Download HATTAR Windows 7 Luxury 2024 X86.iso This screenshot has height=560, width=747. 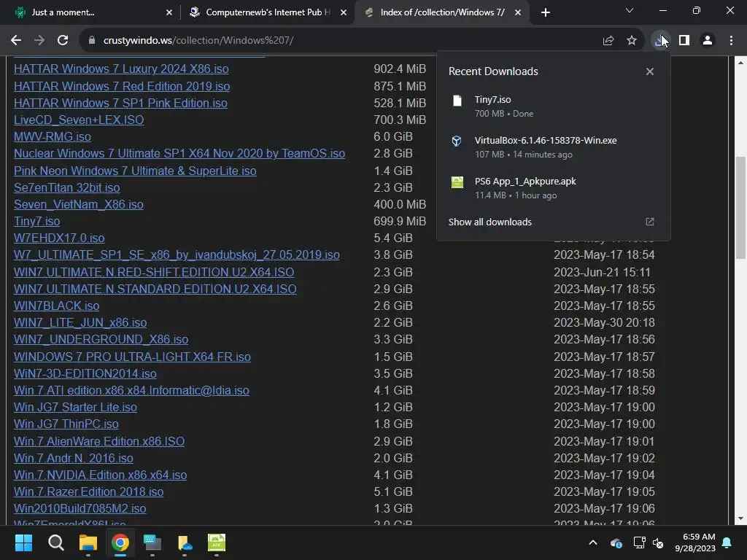click(121, 69)
